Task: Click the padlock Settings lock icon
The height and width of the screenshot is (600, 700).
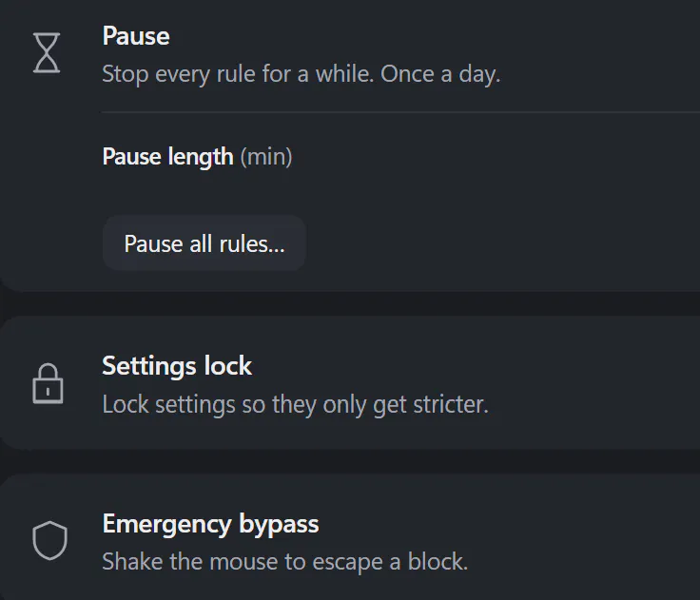Action: (48, 383)
